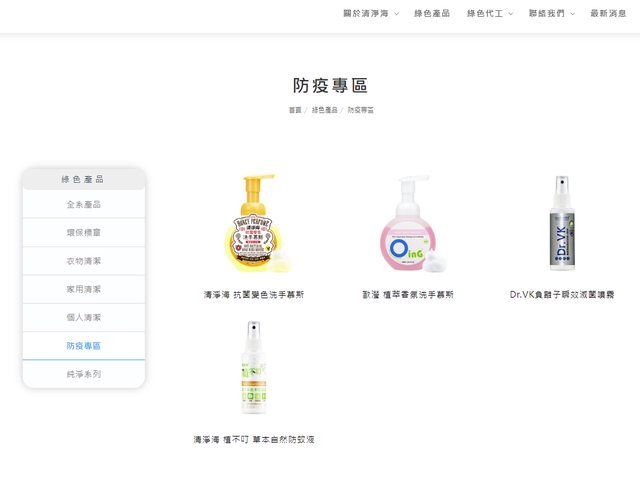Expand the 關於清淨海 dropdown menu
The image size is (640, 478).
(370, 13)
